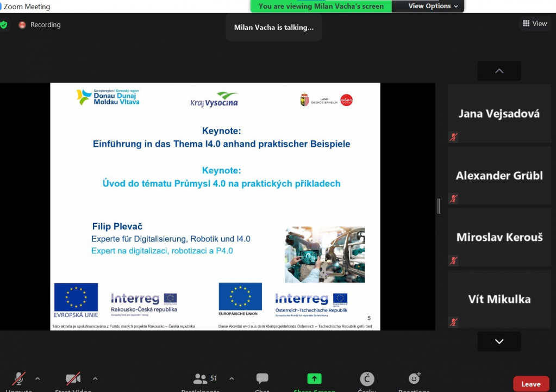Click the Interreg Rakousko-Česká republika logo

pos(144,304)
